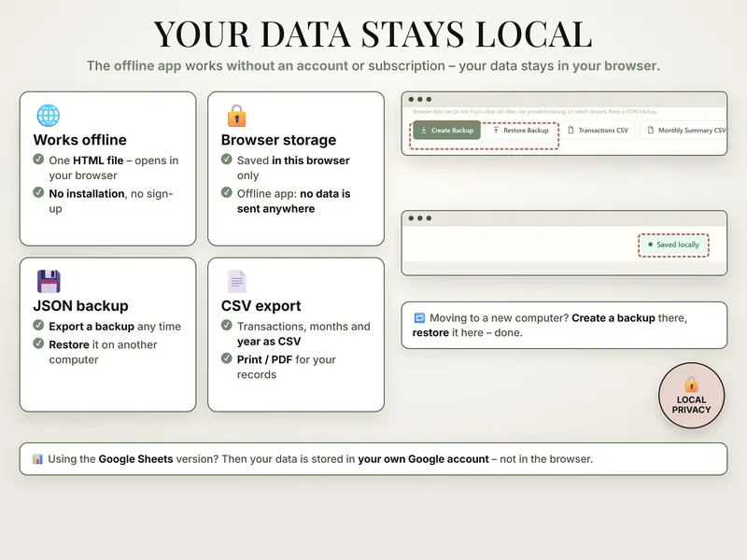Click the 'Print / PDF' bold text
Viewport: 747px width, 560px height.
pyautogui.click(x=265, y=359)
